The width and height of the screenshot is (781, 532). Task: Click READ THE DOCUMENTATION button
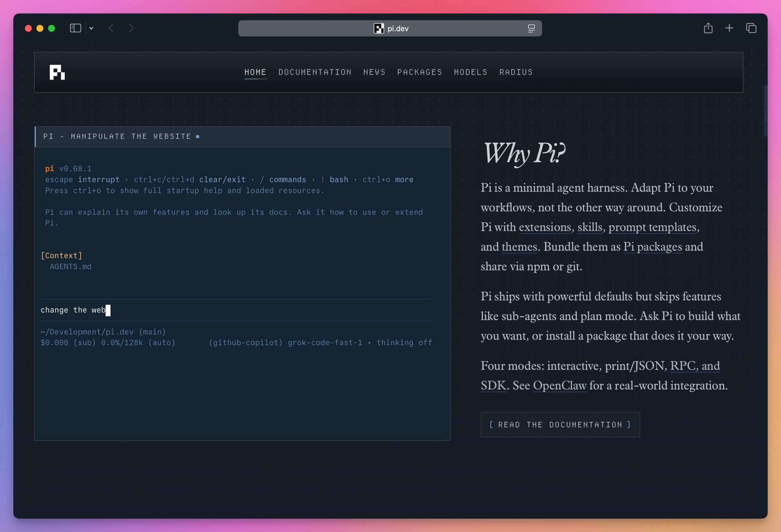coord(560,425)
